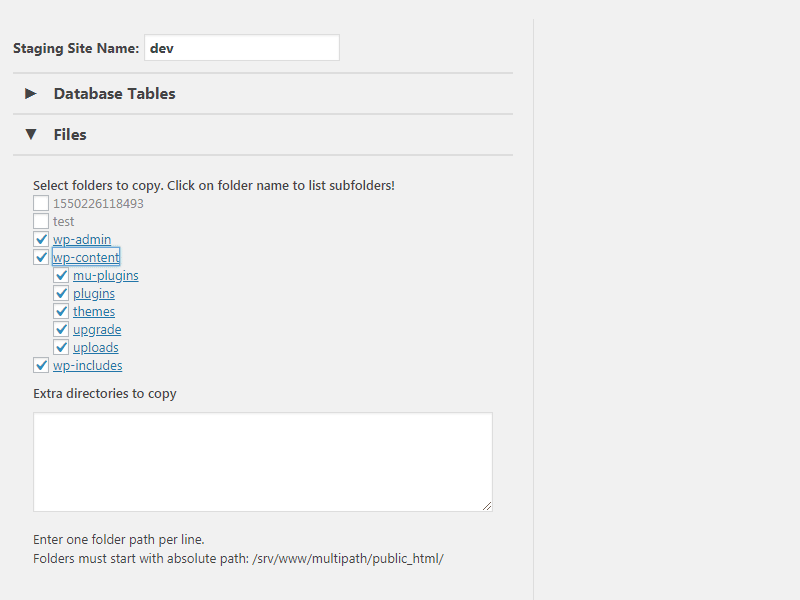Collapse the Files section arrow

[x=31, y=134]
